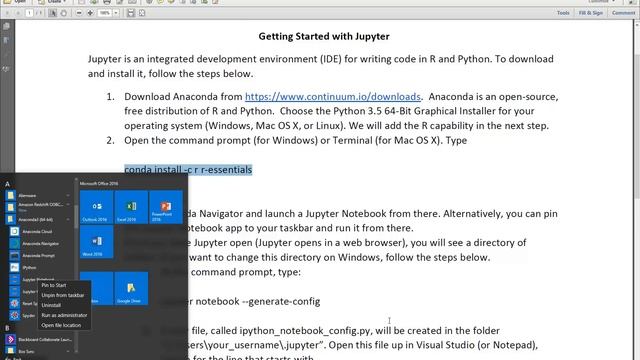Click the Microsoft Office 2016 group title
The height and width of the screenshot is (360, 640).
(99, 184)
